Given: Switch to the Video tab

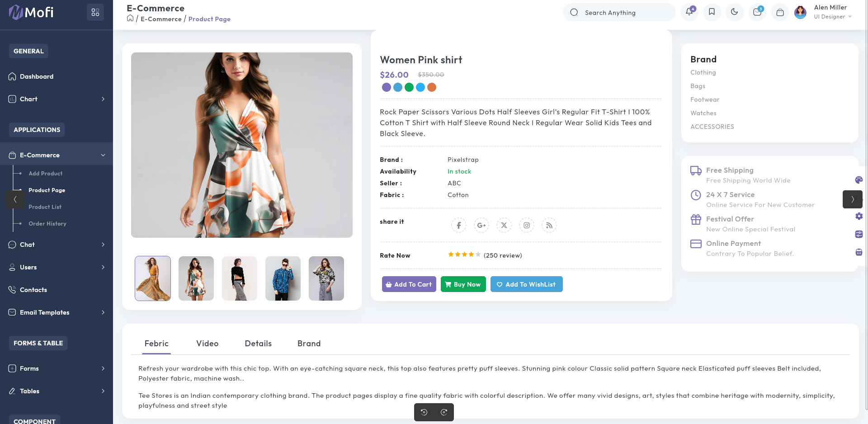Looking at the screenshot, I should click(x=207, y=344).
